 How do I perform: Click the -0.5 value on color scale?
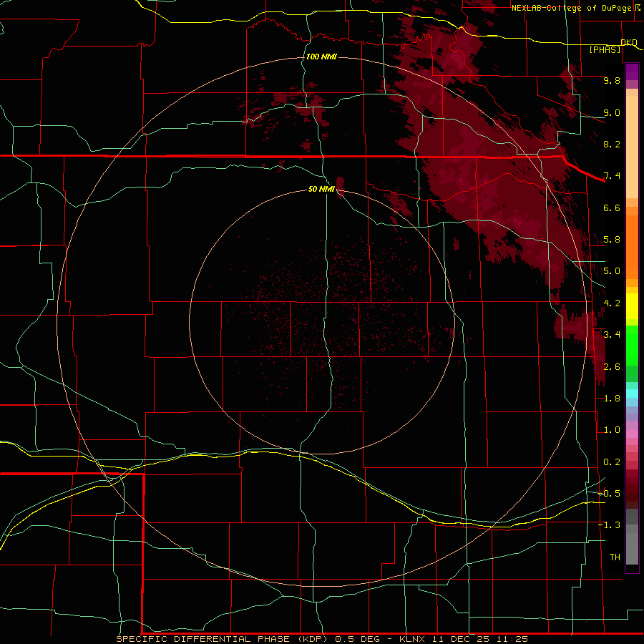(x=610, y=494)
